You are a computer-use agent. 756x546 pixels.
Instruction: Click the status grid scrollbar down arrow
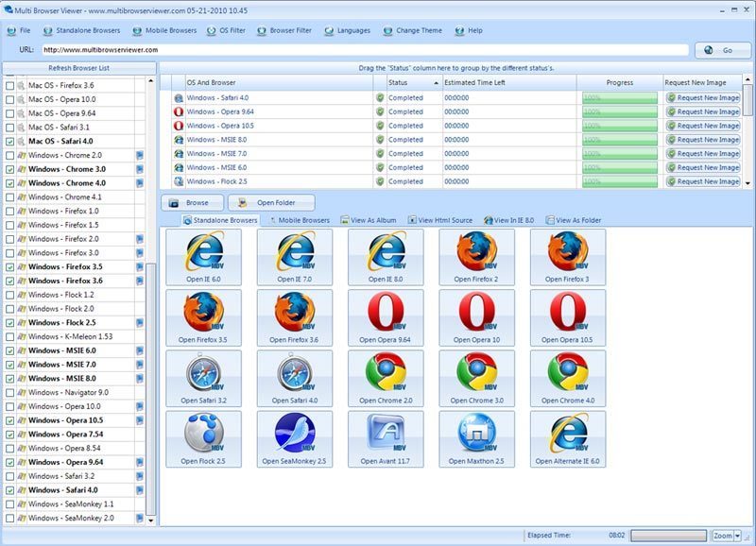point(747,183)
